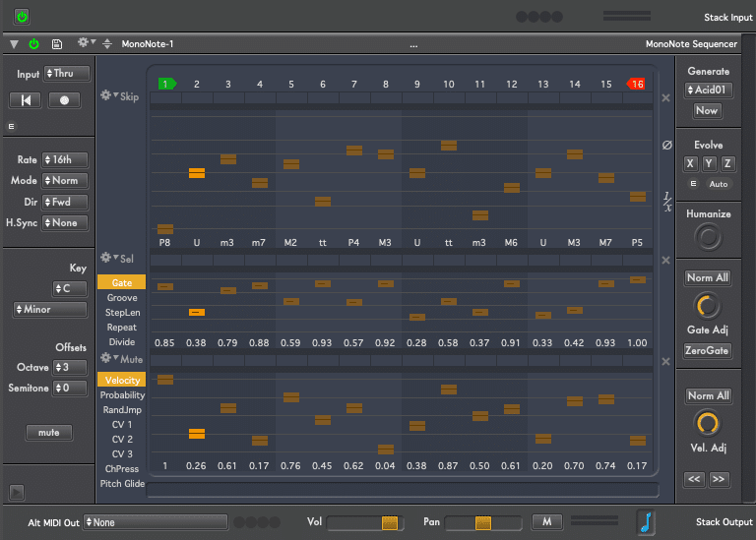The image size is (756, 540).
Task: Click the round record button
Action: (64, 100)
